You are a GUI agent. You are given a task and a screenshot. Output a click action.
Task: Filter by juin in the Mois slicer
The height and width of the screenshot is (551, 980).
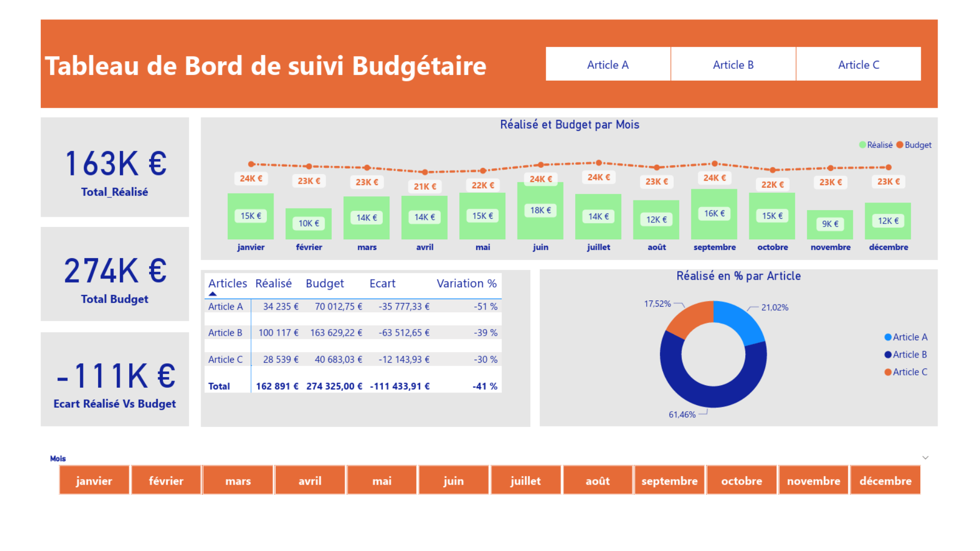click(x=454, y=480)
